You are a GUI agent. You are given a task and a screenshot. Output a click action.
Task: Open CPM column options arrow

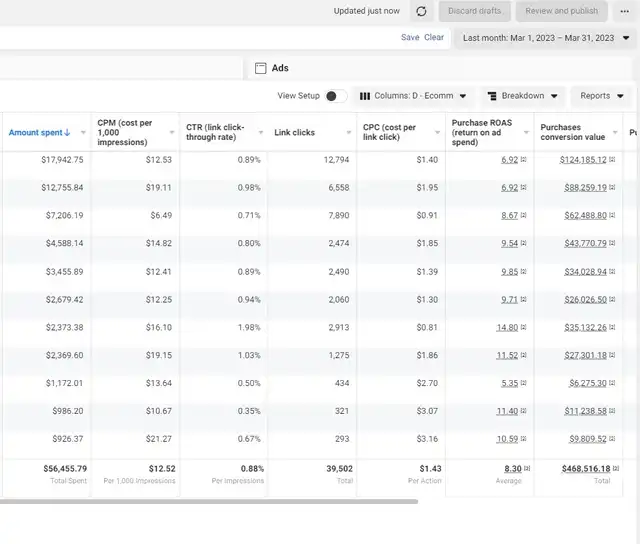coord(172,133)
